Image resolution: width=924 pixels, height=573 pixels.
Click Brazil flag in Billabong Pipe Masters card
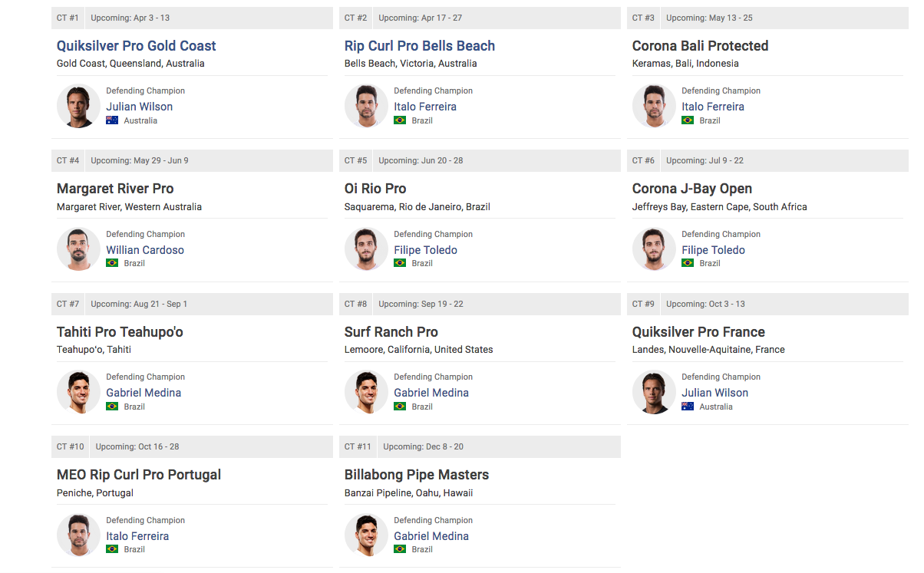400,549
